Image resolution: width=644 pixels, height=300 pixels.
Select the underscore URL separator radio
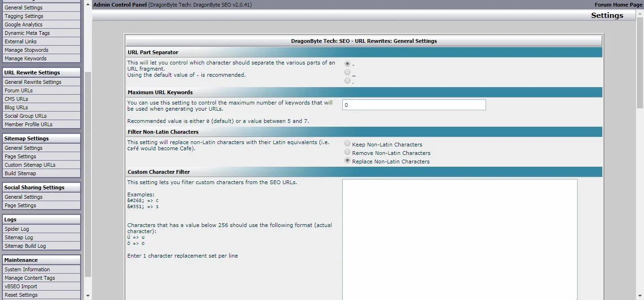click(347, 72)
